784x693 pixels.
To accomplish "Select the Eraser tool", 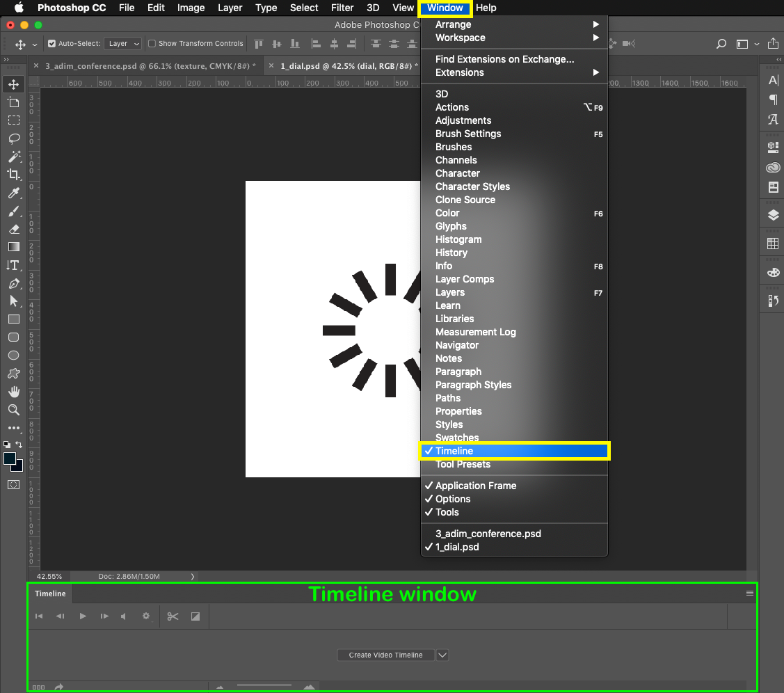I will tap(13, 229).
